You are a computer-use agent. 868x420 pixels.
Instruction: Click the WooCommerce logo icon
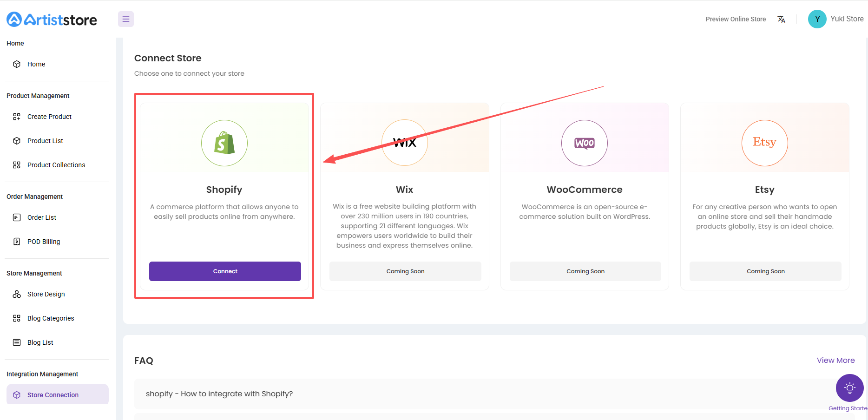[x=585, y=143]
